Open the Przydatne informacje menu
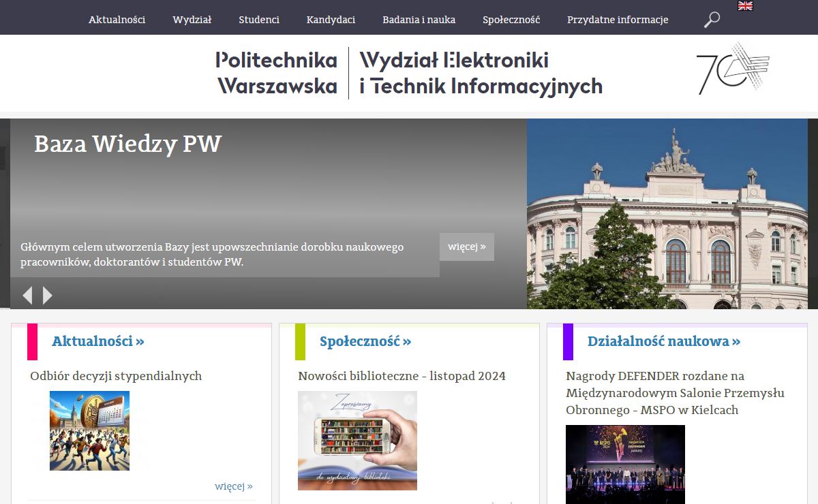Viewport: 818px width, 504px height. [x=618, y=20]
